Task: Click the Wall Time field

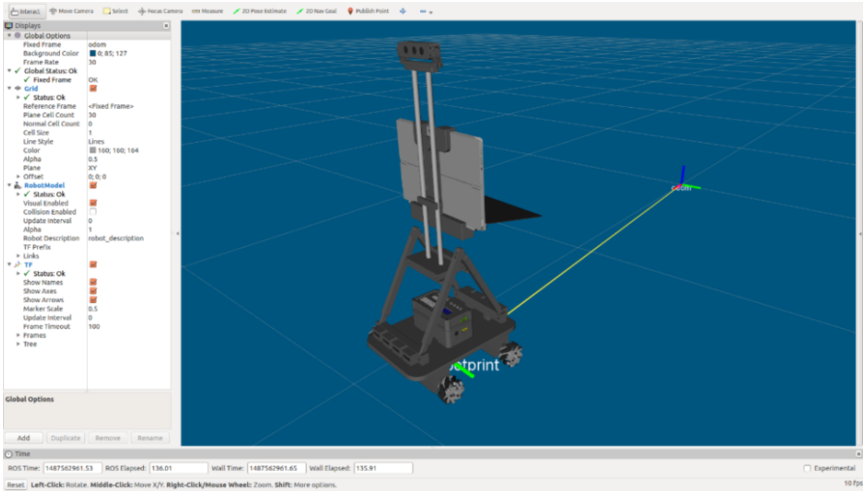Action: 276,469
